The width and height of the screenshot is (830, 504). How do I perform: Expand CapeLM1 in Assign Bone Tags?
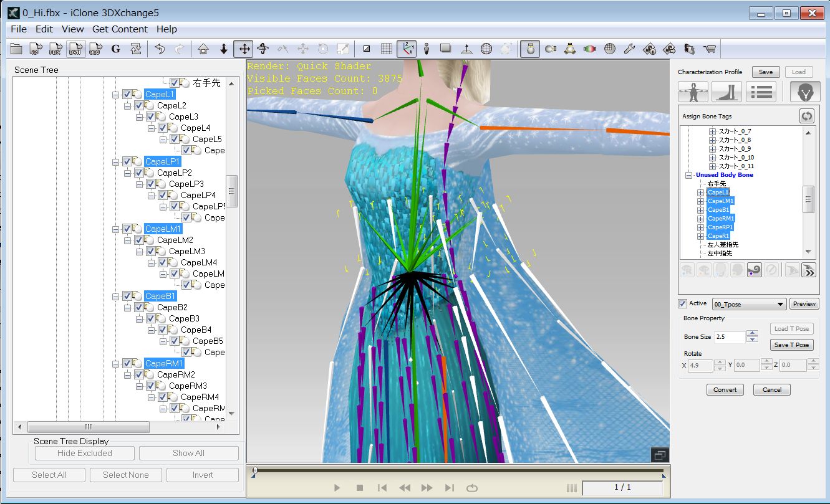(x=700, y=201)
